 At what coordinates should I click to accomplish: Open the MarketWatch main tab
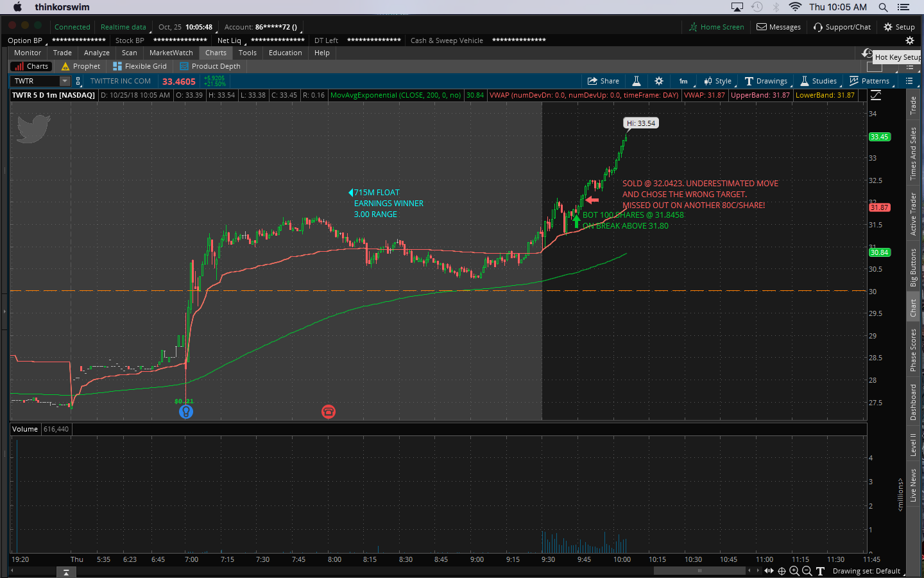point(171,53)
